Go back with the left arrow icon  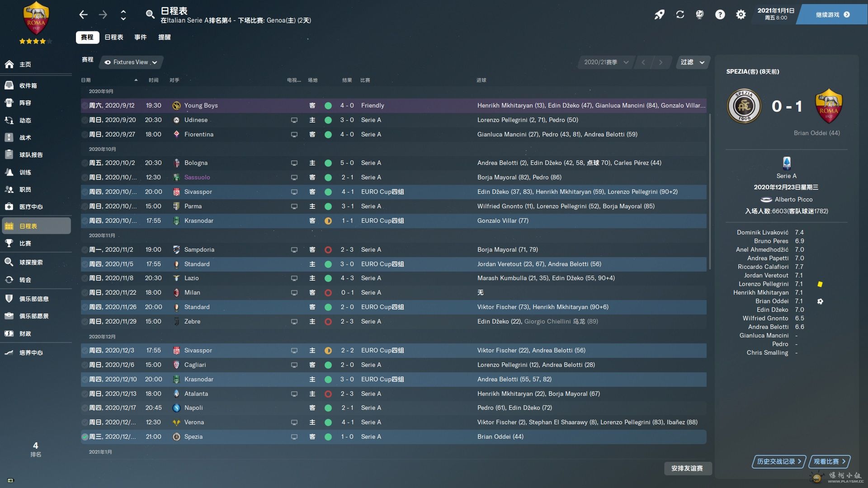83,14
